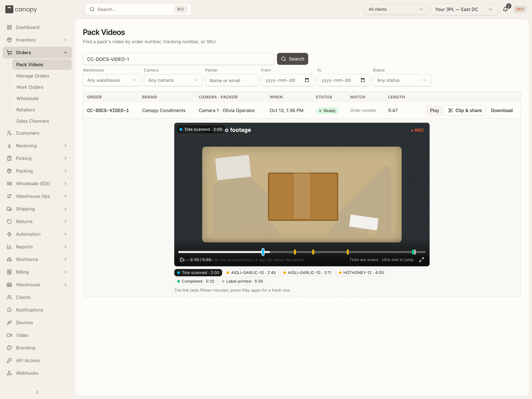532x399 pixels.
Task: Click the Webhooks icon in sidebar
Action: point(9,373)
